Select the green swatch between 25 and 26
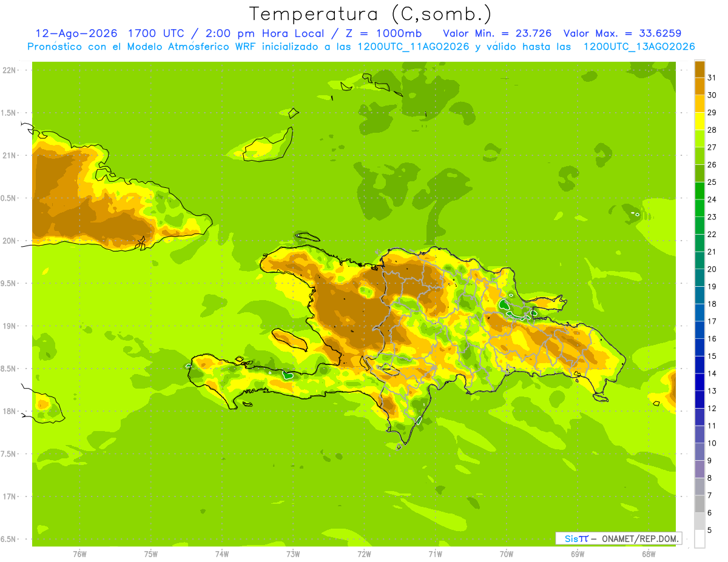 tap(700, 173)
